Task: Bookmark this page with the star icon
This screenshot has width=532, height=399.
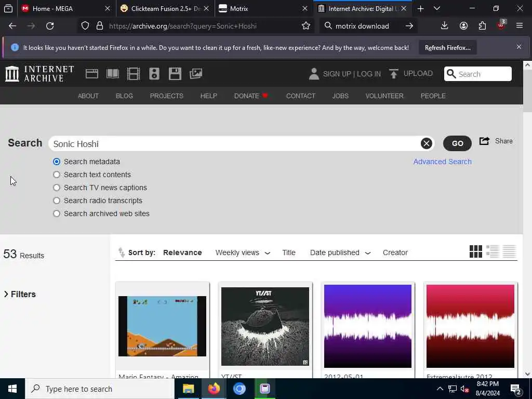Action: coord(305,26)
